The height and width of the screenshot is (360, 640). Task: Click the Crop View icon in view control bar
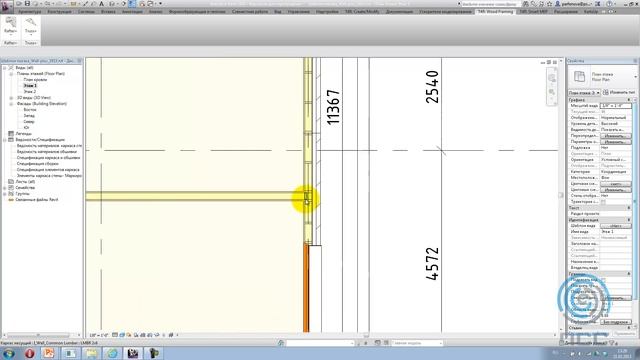(x=143, y=335)
